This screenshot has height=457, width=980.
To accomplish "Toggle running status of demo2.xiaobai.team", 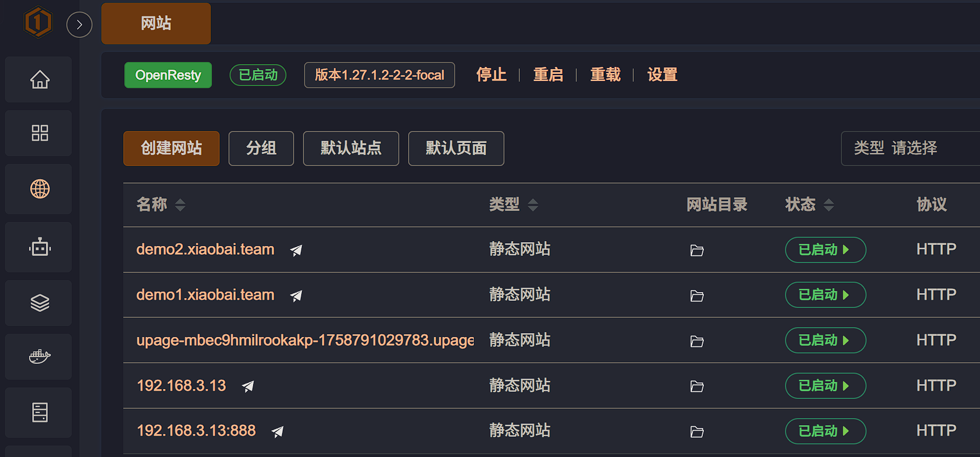I will tap(825, 250).
